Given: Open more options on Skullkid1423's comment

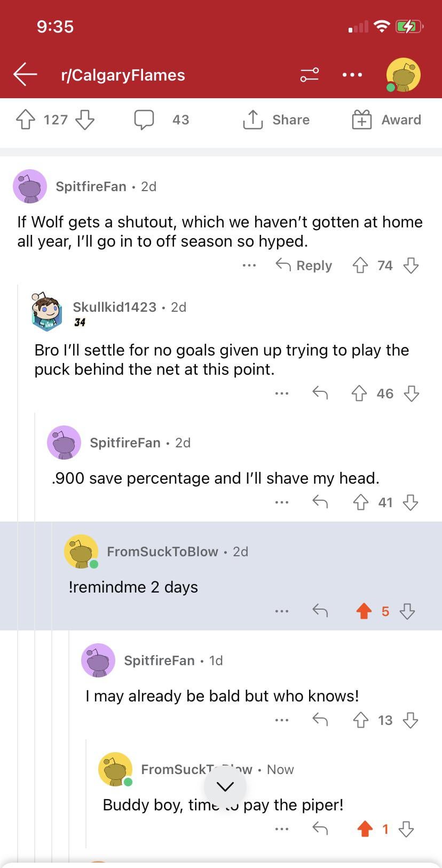Looking at the screenshot, I should (x=281, y=394).
